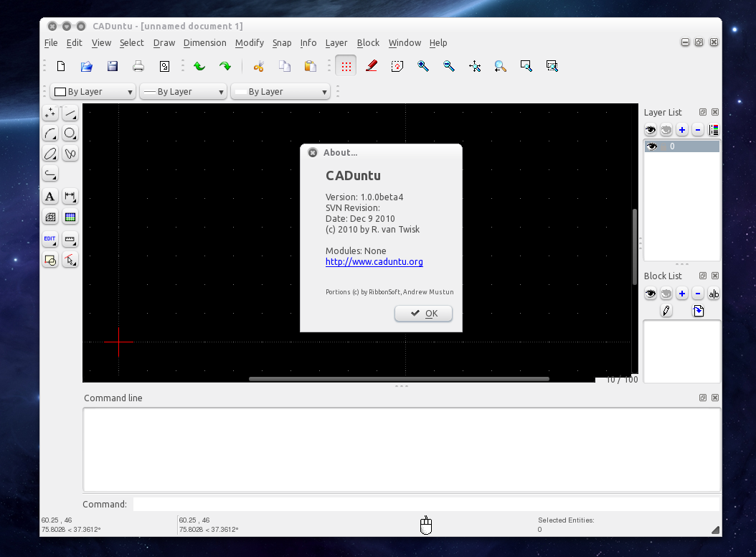Toggle the grid display button
Screen dimensions: 756x557
tap(346, 67)
